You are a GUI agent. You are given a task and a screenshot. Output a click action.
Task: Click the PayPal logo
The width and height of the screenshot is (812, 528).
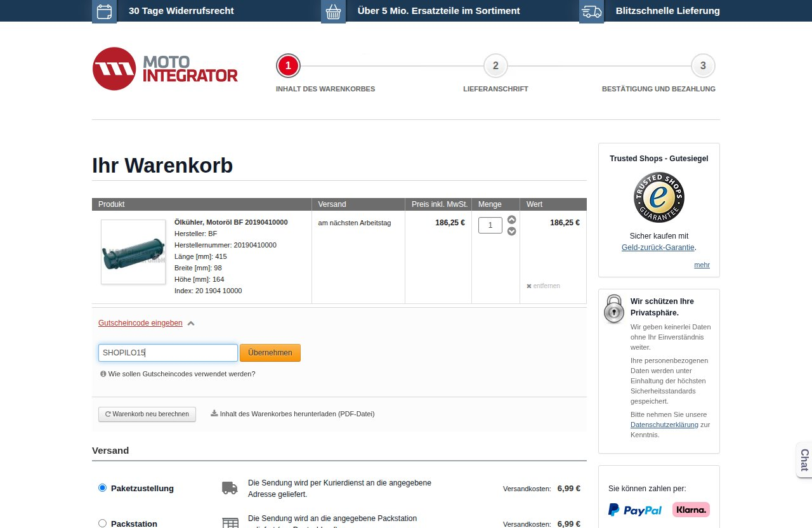pos(635,510)
